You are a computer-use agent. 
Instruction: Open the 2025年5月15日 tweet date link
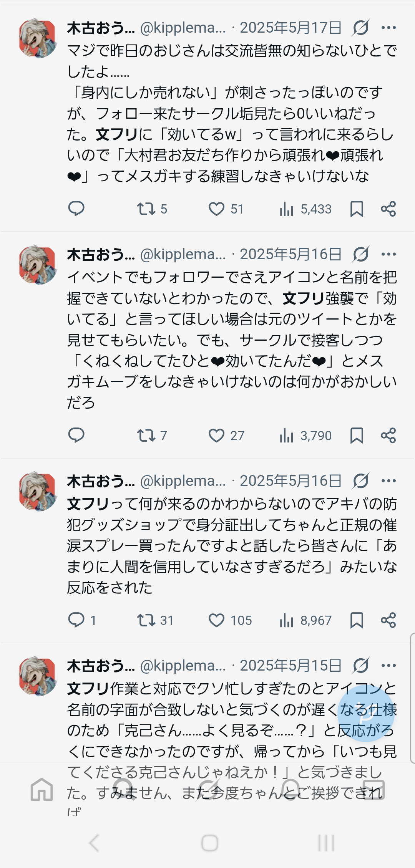(x=290, y=666)
